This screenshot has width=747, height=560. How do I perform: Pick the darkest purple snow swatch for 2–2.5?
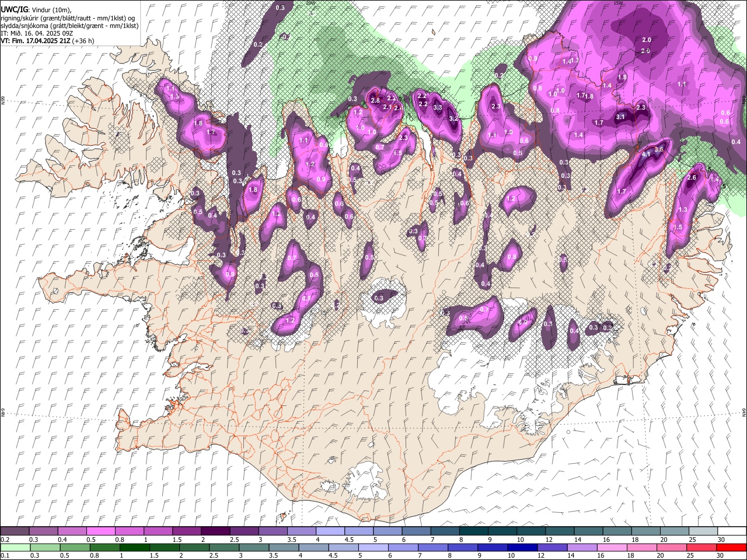(x=215, y=531)
